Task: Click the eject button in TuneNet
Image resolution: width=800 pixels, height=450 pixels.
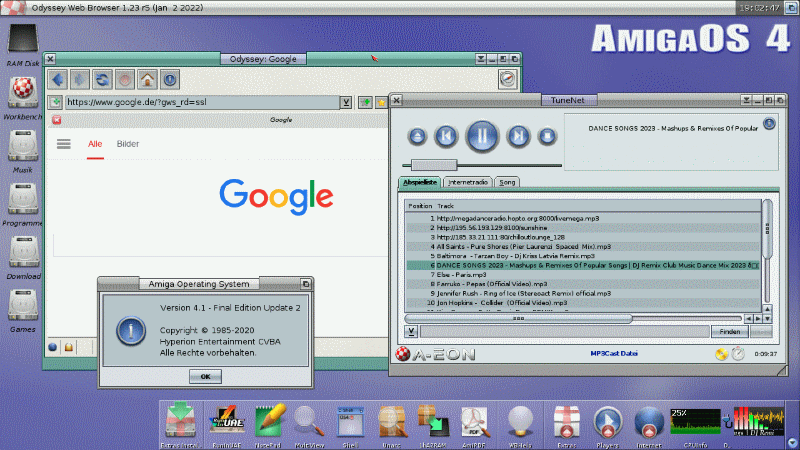Action: pyautogui.click(x=418, y=136)
